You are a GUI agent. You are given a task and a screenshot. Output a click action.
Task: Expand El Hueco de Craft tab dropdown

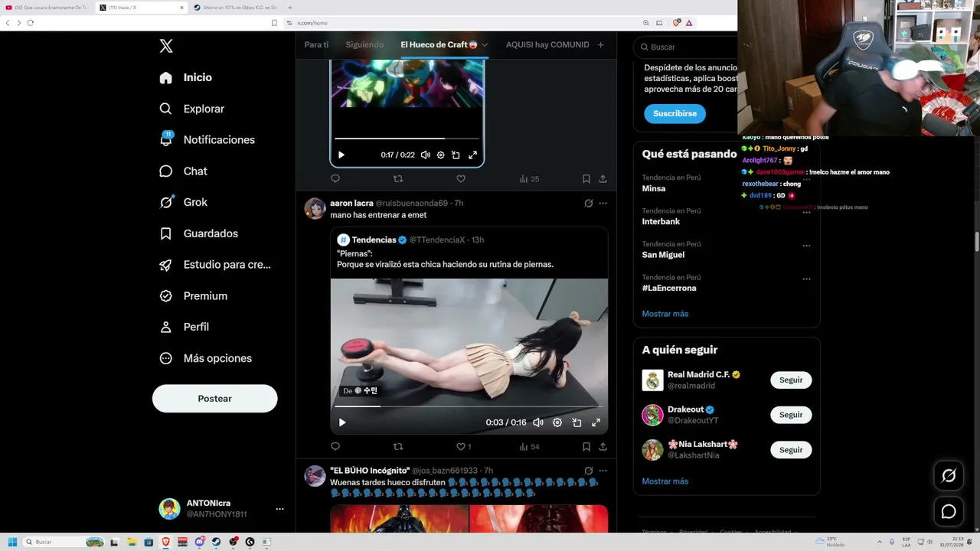(x=485, y=45)
